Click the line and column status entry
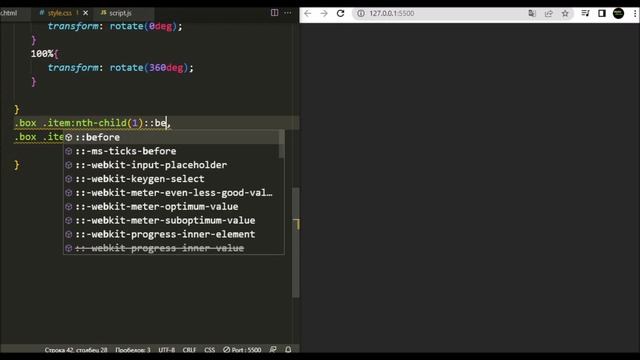This screenshot has width=640, height=360. (76, 350)
